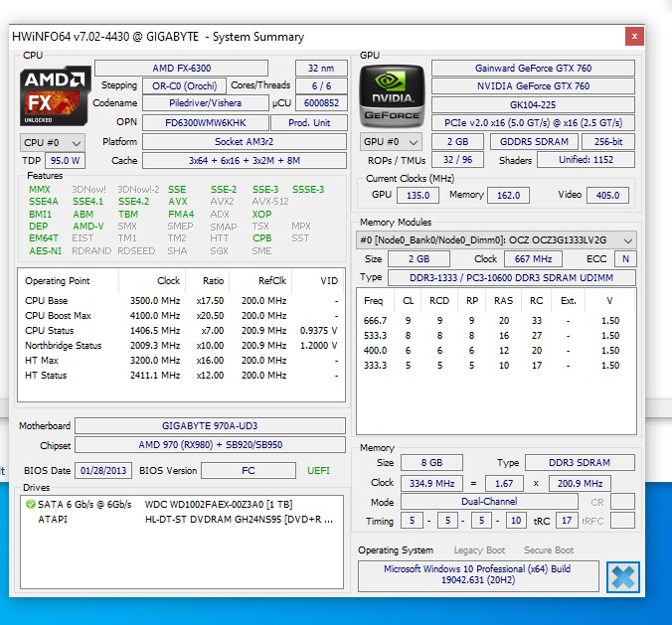Select the Northbridge Status row

181,346
